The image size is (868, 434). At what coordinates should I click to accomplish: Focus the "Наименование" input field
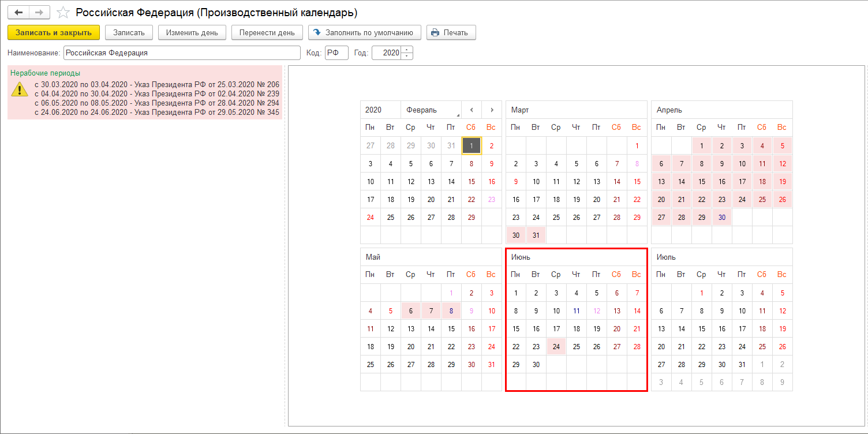pyautogui.click(x=182, y=53)
